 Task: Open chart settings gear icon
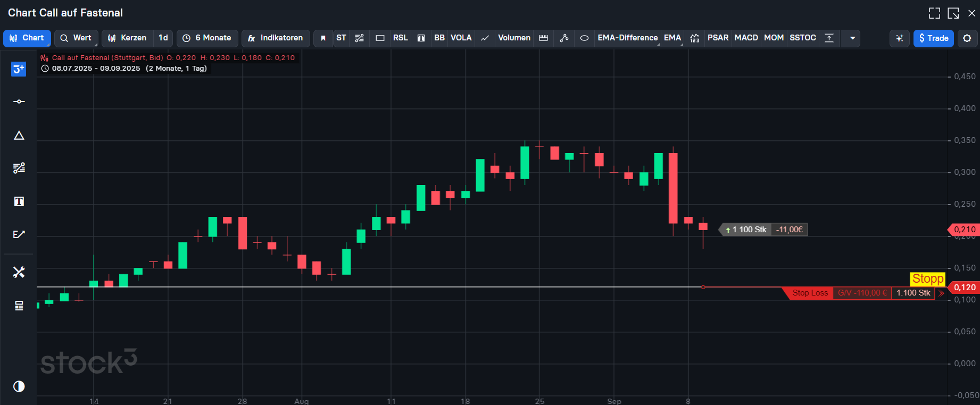coord(967,38)
